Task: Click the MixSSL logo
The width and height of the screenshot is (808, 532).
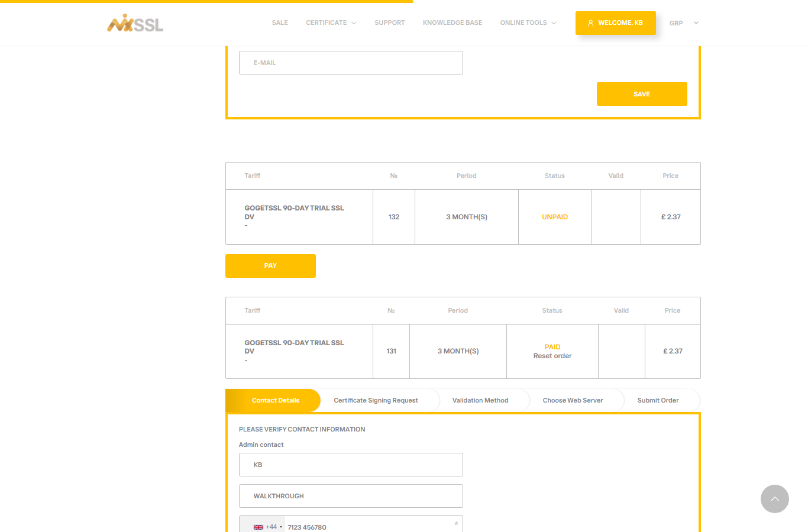Action: pyautogui.click(x=135, y=23)
